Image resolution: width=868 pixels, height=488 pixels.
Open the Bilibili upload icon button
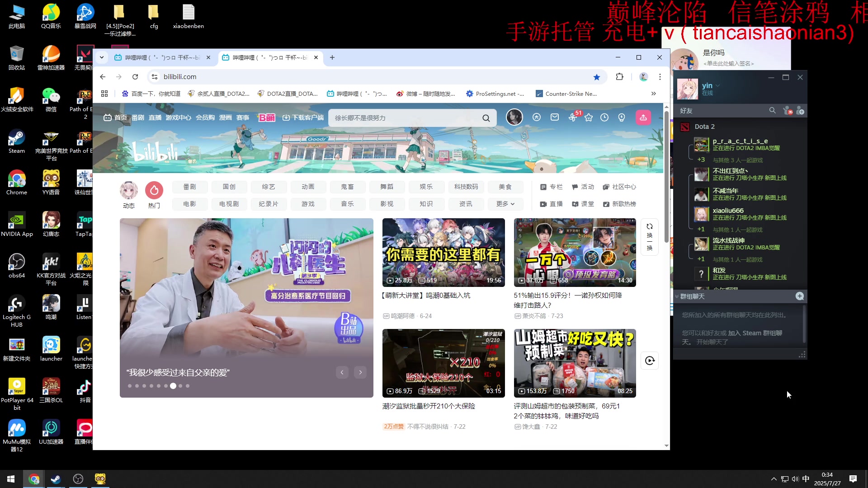click(x=643, y=117)
